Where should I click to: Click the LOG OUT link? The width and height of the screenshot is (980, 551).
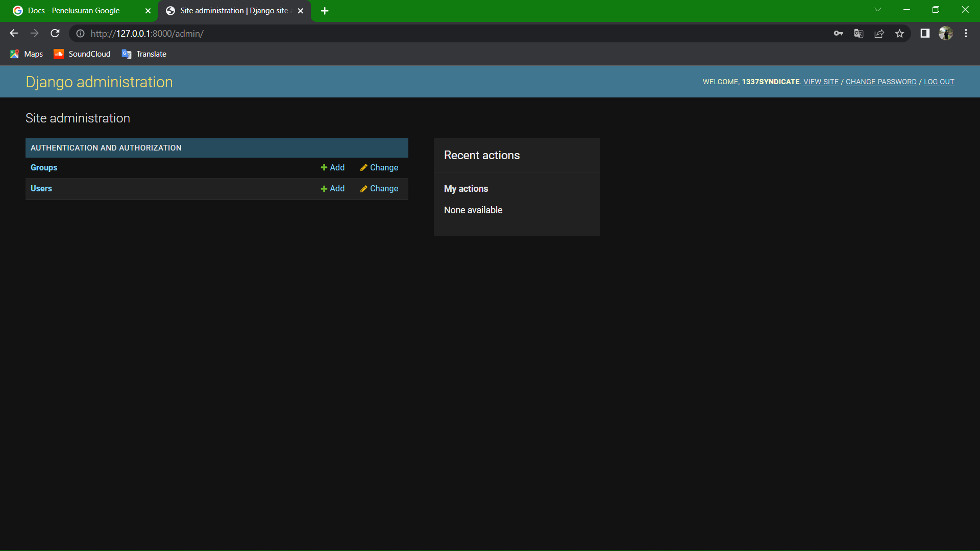pos(939,82)
